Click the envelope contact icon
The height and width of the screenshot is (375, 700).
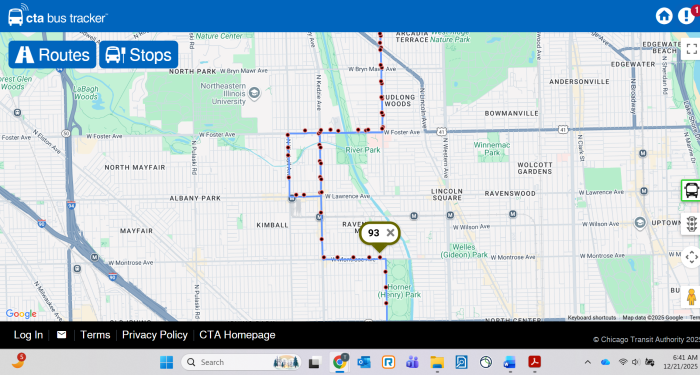[x=62, y=335]
